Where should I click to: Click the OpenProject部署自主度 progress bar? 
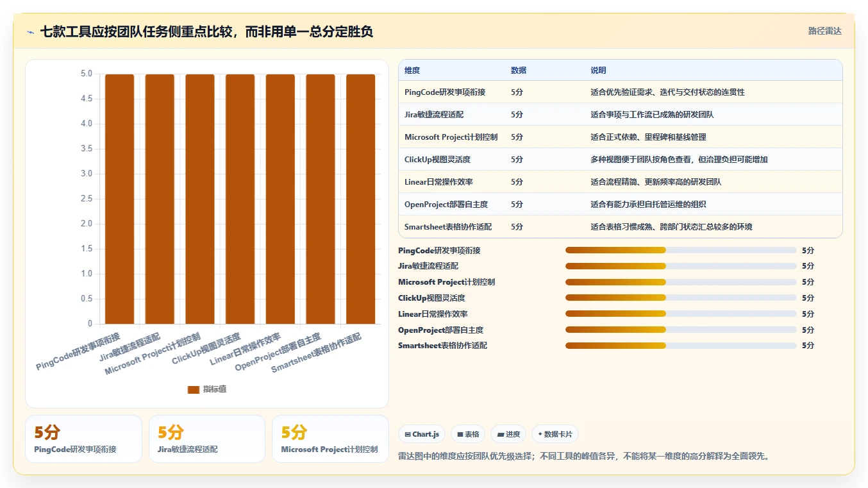[x=681, y=330]
